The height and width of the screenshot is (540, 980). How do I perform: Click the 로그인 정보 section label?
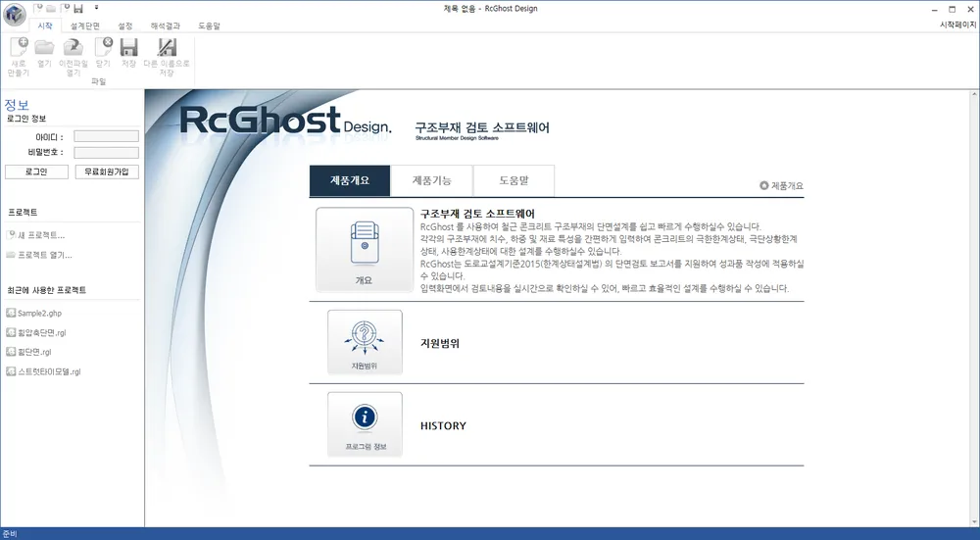point(26,119)
